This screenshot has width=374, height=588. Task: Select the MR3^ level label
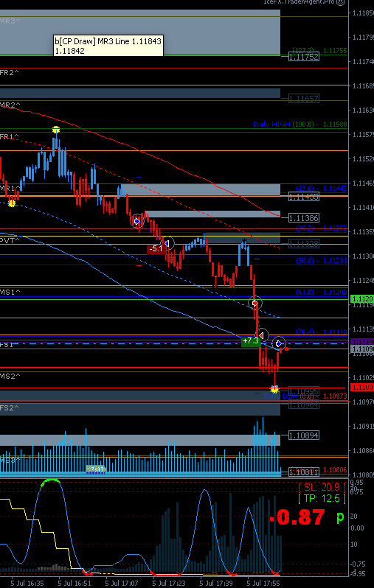(10, 21)
